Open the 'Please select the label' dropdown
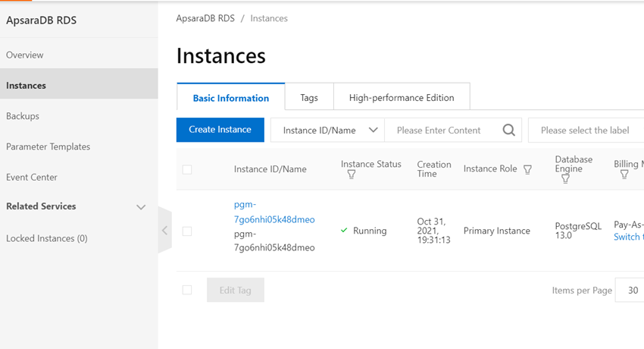This screenshot has width=644, height=349. tap(586, 130)
